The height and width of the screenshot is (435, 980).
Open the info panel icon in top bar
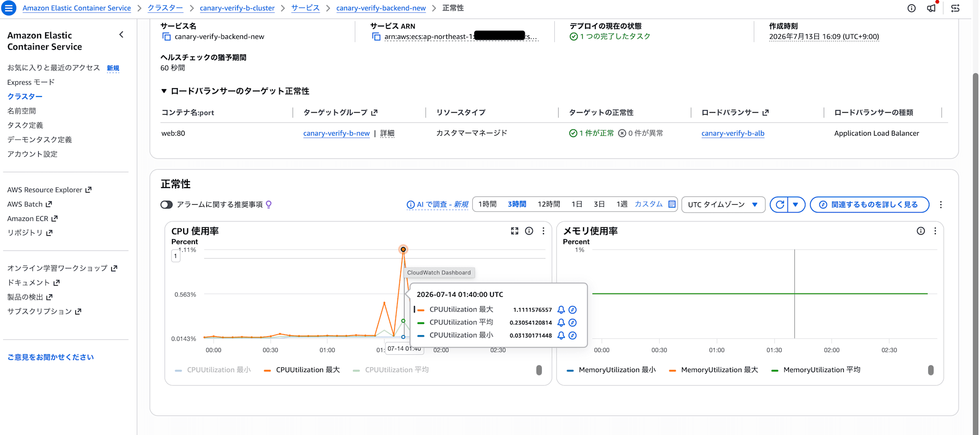point(911,8)
